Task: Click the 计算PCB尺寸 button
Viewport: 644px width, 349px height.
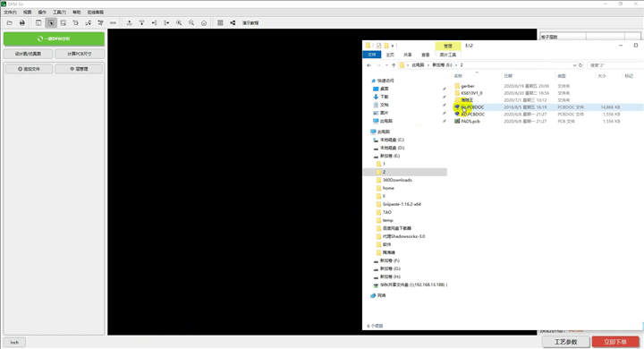Action: click(x=80, y=54)
